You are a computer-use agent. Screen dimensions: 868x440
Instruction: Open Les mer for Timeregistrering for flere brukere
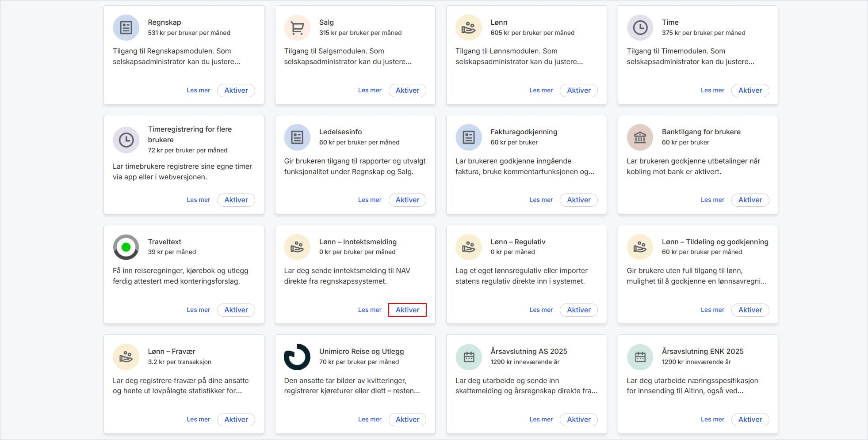pyautogui.click(x=198, y=200)
